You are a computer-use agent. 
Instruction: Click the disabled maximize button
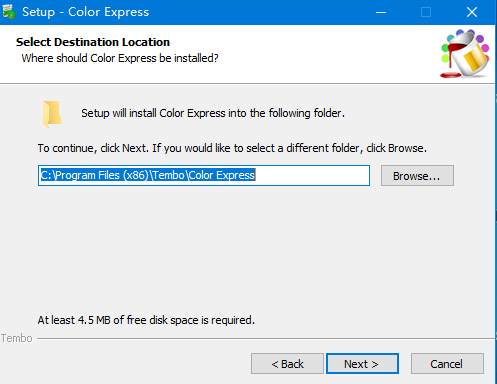click(426, 12)
